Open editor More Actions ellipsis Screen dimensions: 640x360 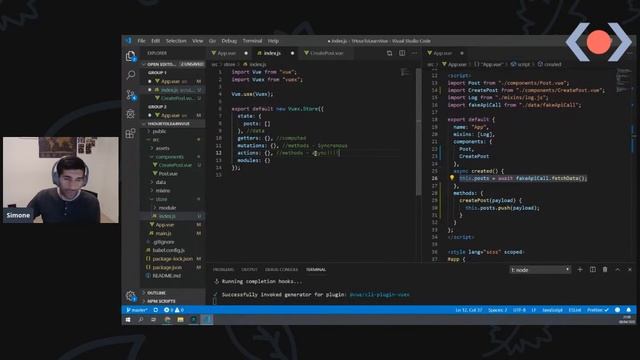tap(414, 53)
